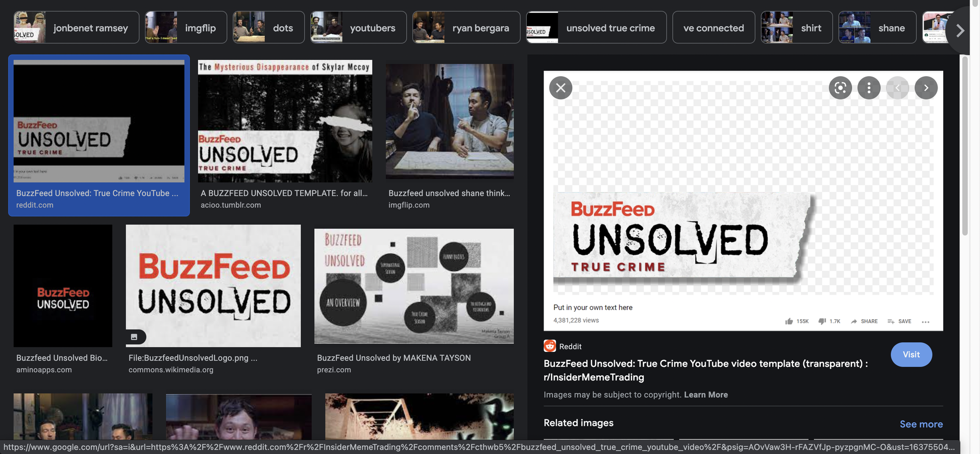980x454 pixels.
Task: Click 'A BUZZFEED UNSOLVED TEMPLATE. for all...' caption
Action: (284, 193)
